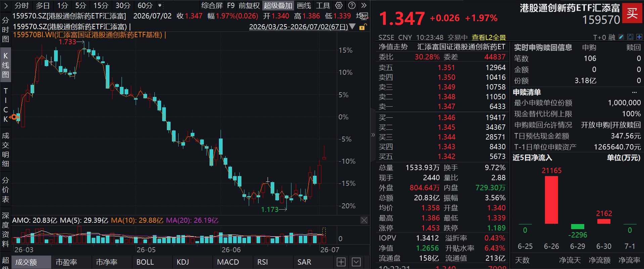
Task: Open indicator list chevron-down box
Action: 356,262
